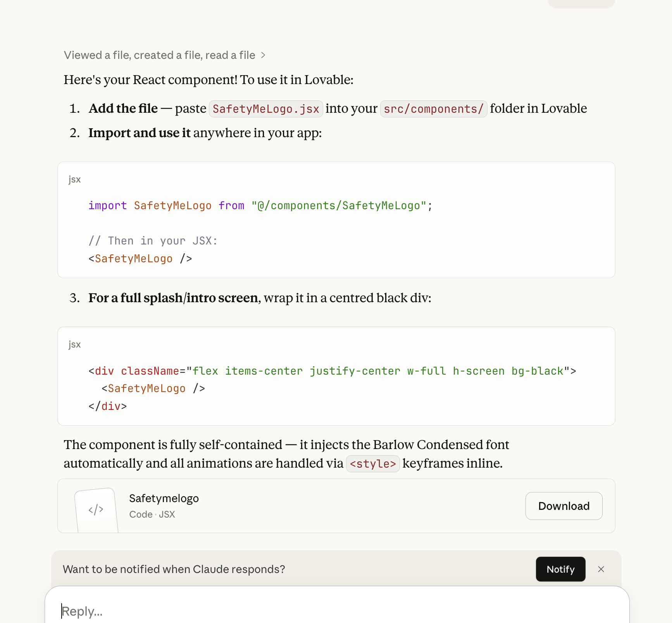Click the code file icon on Safetymelogo card
Screen dimensions: 672x623
96,509
